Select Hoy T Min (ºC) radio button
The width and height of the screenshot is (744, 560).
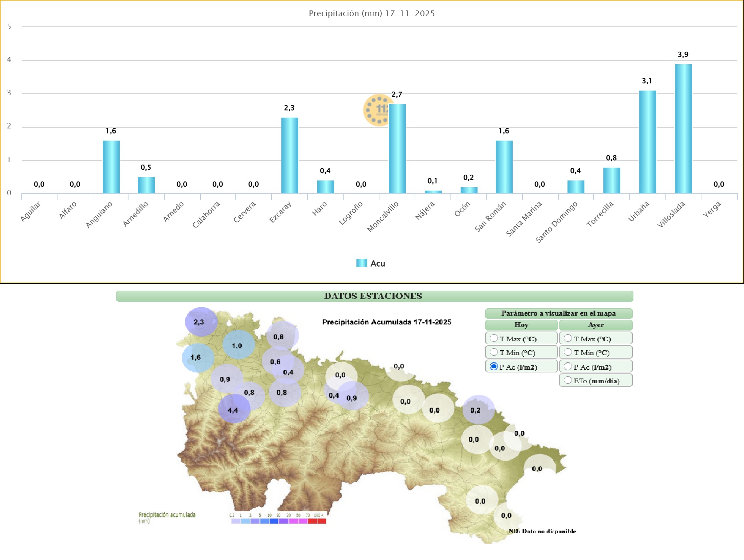pos(494,352)
